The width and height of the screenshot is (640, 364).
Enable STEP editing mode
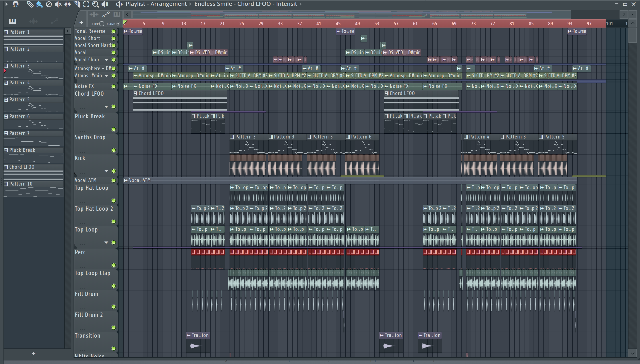coord(102,24)
